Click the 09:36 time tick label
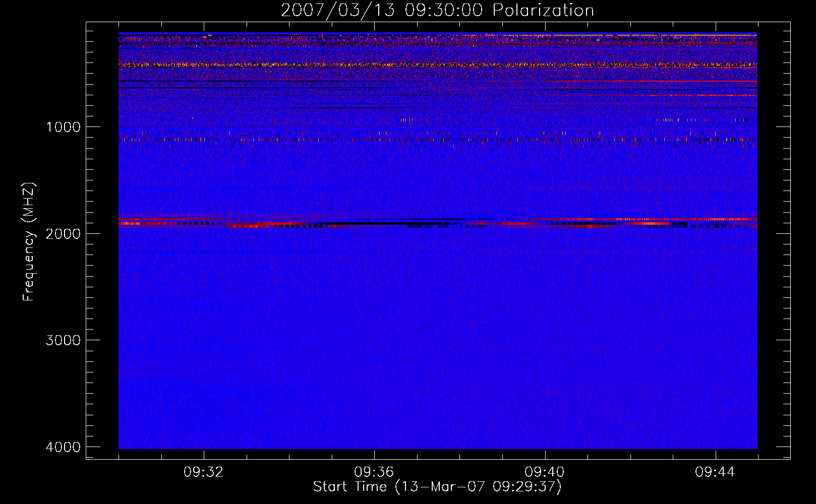816x504 pixels. click(374, 472)
